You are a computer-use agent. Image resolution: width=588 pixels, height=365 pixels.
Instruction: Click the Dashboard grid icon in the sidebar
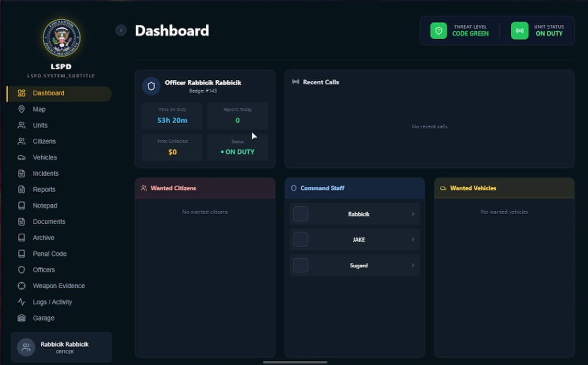[22, 93]
